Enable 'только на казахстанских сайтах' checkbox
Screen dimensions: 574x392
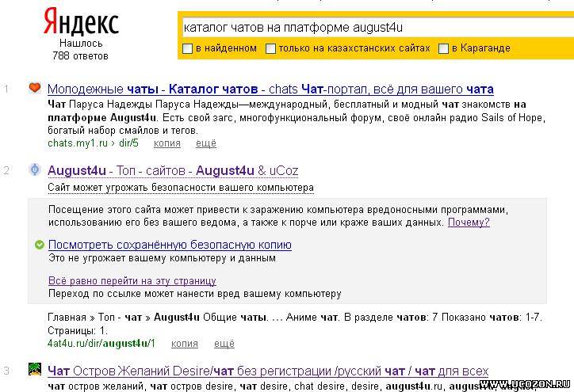(270, 48)
